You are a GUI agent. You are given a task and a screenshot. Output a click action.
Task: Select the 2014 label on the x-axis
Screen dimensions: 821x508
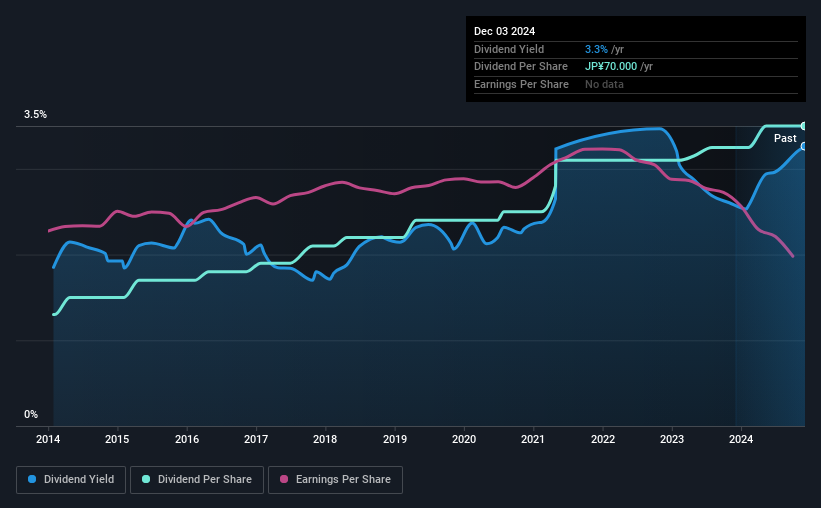(48, 439)
